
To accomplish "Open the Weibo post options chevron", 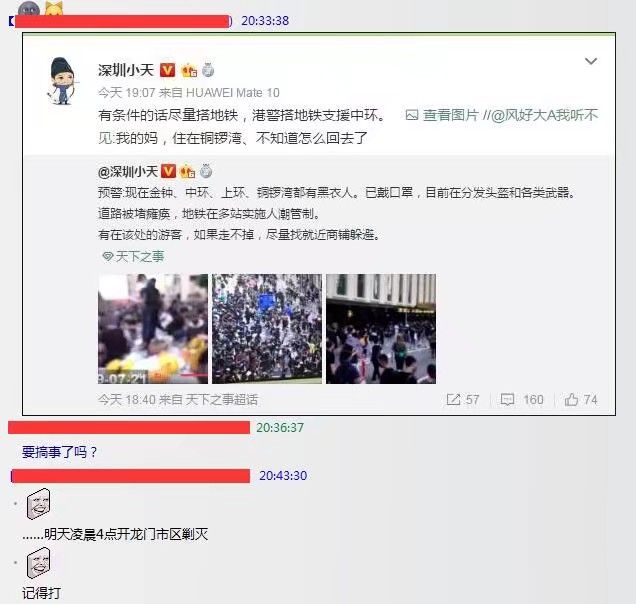I will (591, 61).
